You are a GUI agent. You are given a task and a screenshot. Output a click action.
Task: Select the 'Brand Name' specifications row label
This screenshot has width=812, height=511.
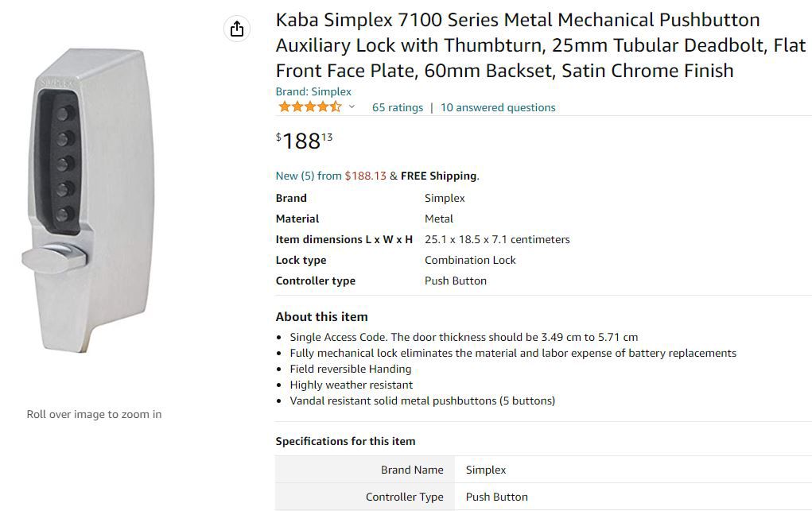tap(412, 470)
